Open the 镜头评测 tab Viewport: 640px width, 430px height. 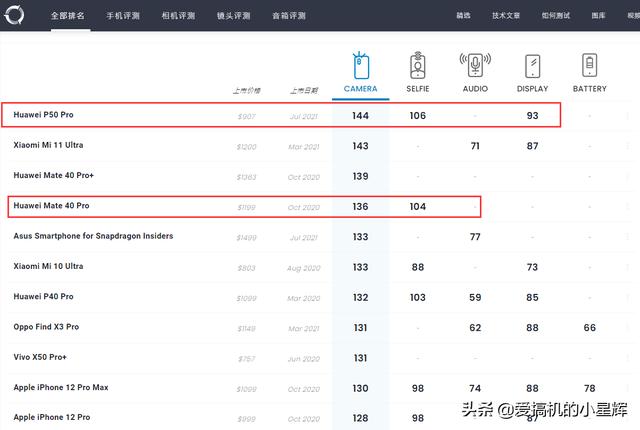[233, 16]
